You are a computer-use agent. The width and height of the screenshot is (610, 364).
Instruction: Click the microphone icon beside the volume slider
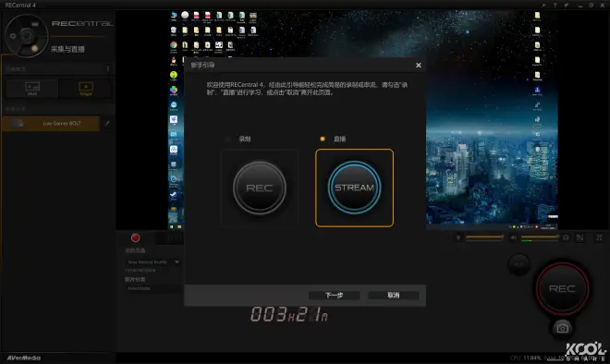pos(458,237)
